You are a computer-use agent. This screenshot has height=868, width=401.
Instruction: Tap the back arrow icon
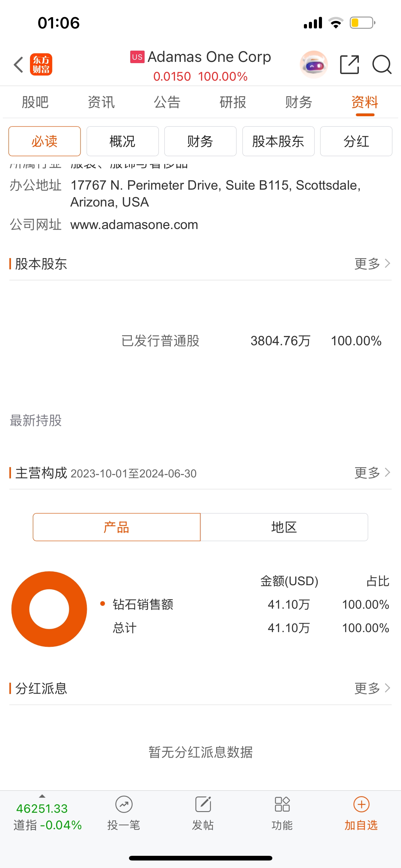(x=18, y=64)
